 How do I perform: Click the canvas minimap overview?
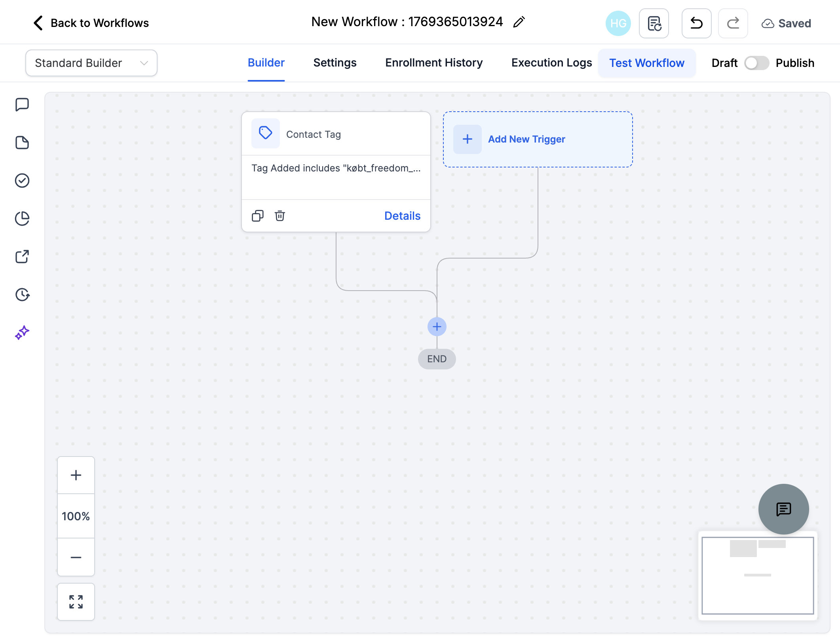(758, 575)
